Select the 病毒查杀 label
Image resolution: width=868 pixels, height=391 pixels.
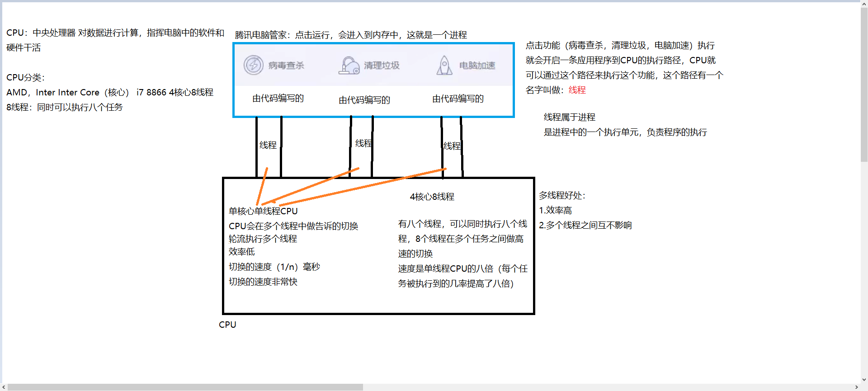point(286,66)
